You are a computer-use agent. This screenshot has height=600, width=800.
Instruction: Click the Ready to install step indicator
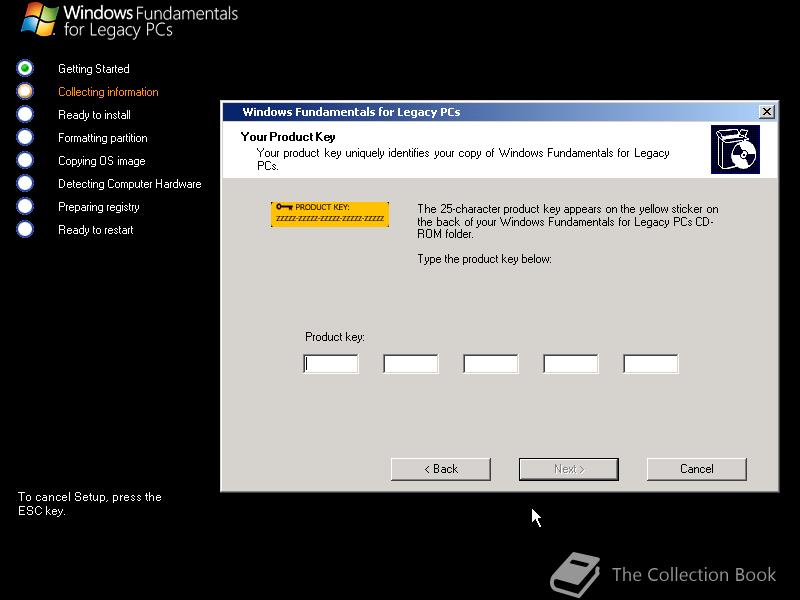click(x=25, y=114)
